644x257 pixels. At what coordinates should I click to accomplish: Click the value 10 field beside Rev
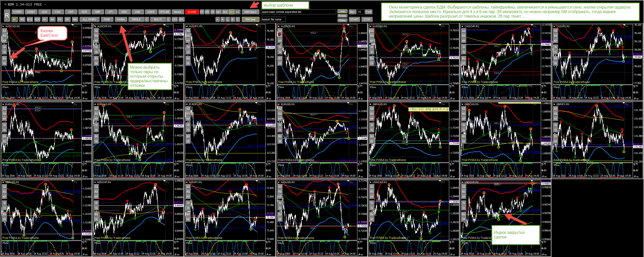(x=360, y=12)
